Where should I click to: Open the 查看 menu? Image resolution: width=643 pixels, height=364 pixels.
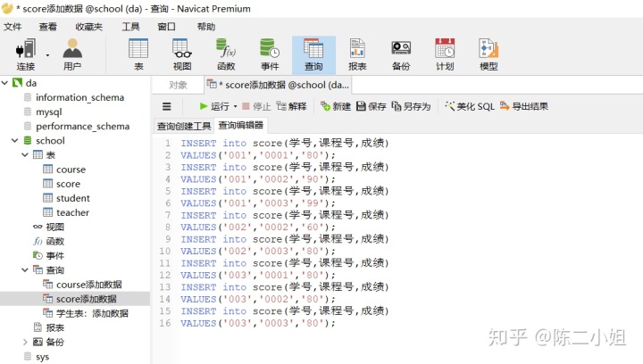(x=47, y=27)
